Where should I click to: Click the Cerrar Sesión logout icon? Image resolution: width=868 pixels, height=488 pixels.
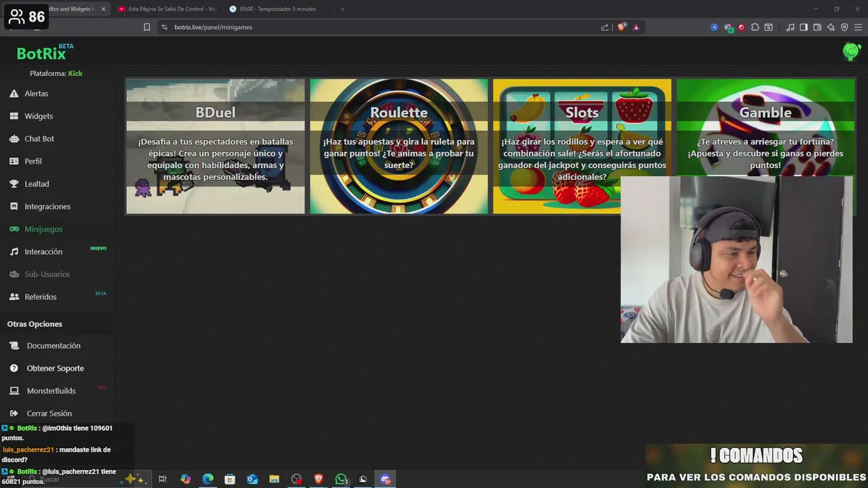pos(14,413)
